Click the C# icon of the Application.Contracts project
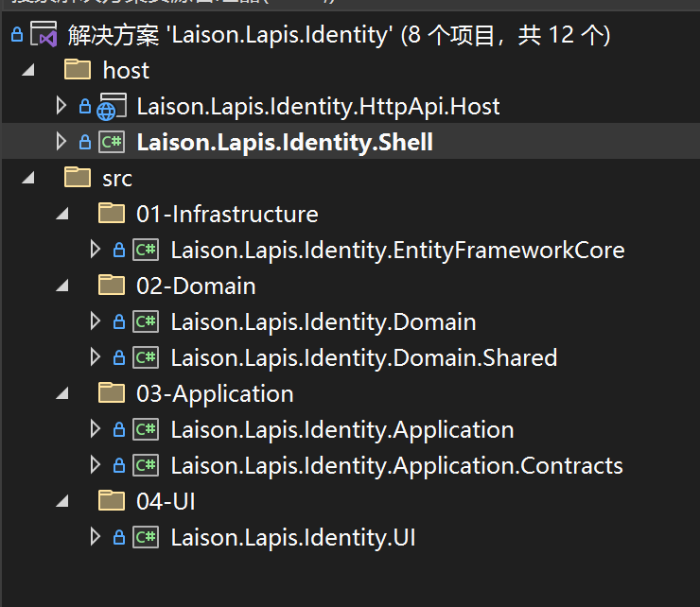 pos(146,465)
